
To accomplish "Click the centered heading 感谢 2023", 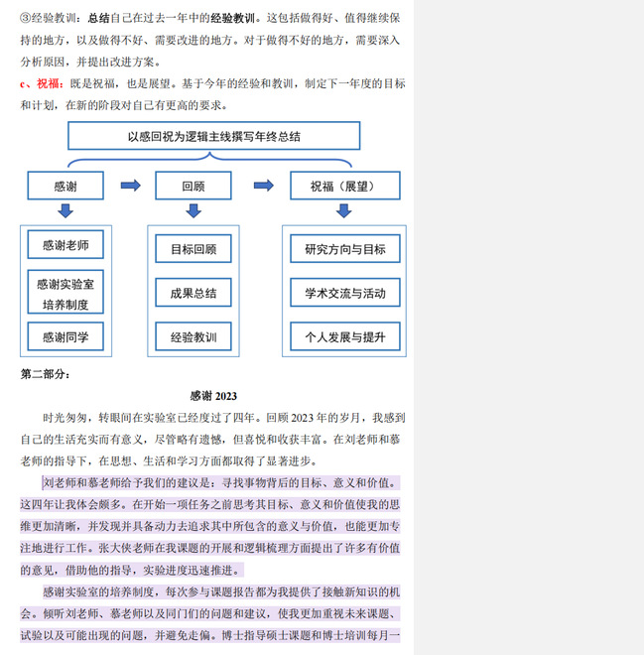I will point(213,396).
